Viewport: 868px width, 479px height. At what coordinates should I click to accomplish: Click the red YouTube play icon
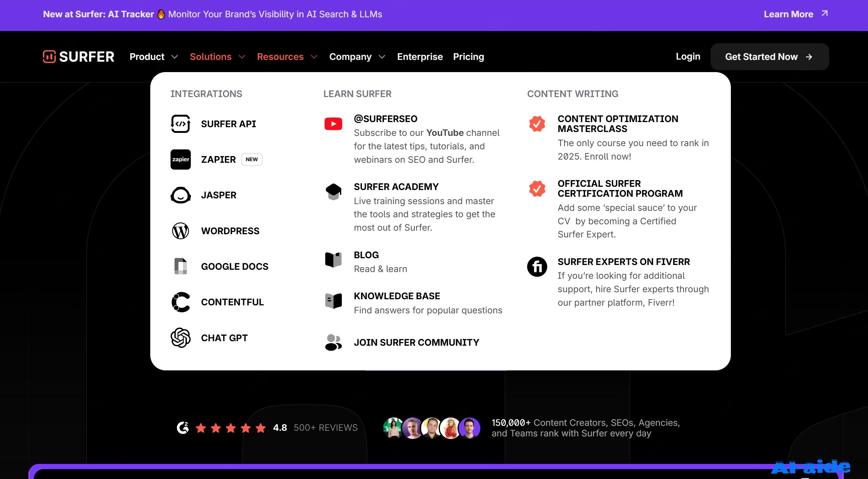click(x=333, y=124)
